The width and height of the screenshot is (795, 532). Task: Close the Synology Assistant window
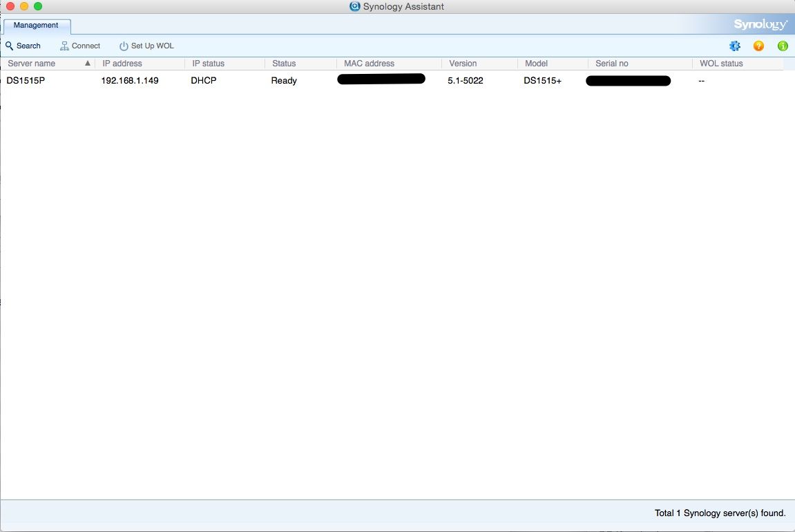pos(10,6)
